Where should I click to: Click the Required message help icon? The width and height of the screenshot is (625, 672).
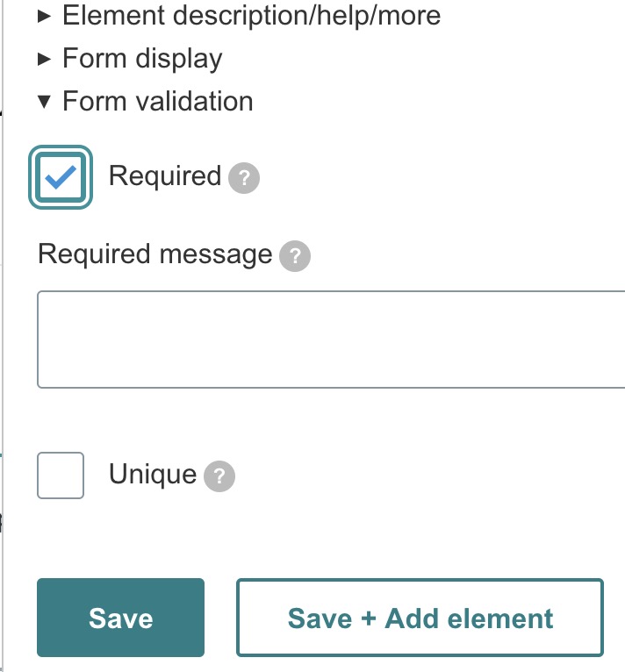pos(295,256)
